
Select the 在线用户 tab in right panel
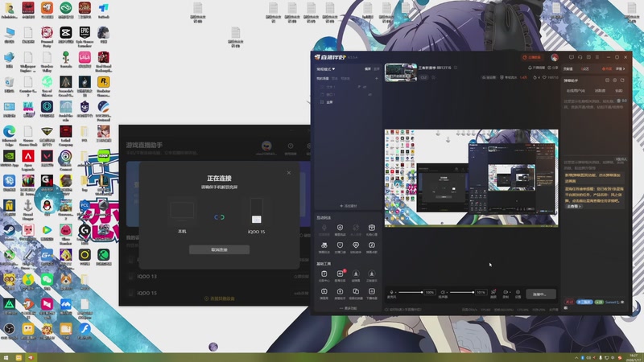tap(576, 91)
